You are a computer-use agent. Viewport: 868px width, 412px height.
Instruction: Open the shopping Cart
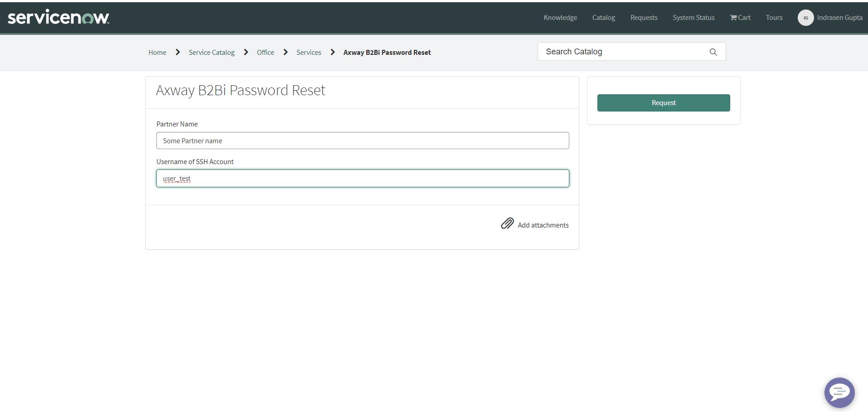(740, 18)
